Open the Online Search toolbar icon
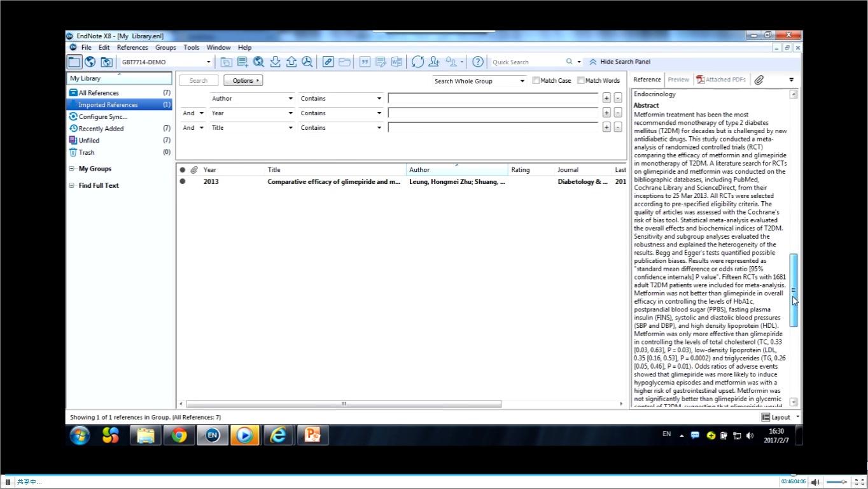Viewport: 868px width, 489px height. point(258,62)
